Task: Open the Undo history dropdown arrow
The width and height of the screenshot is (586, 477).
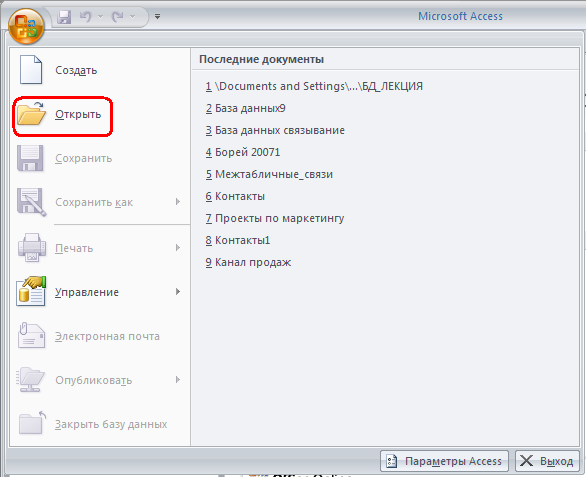Action: (100, 17)
